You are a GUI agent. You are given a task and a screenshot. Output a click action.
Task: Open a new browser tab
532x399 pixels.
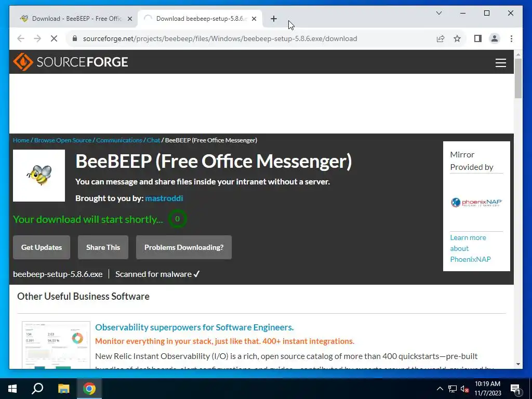[274, 19]
